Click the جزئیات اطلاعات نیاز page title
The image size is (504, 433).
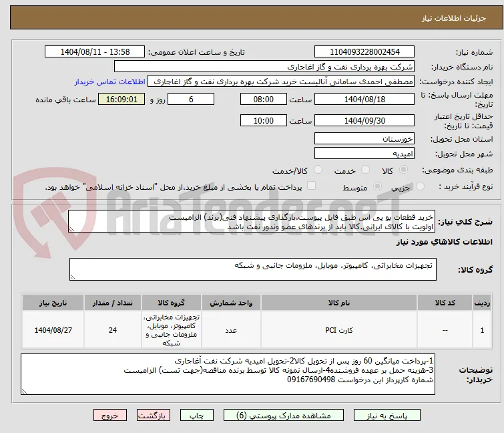click(x=453, y=18)
